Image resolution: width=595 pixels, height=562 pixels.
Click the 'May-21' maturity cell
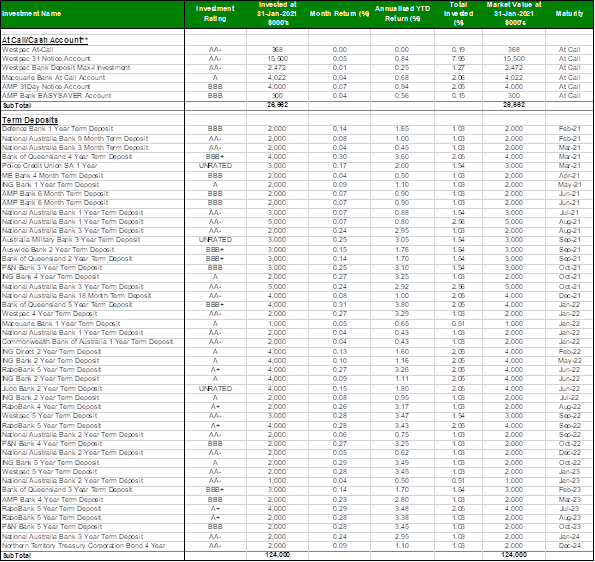pyautogui.click(x=569, y=185)
